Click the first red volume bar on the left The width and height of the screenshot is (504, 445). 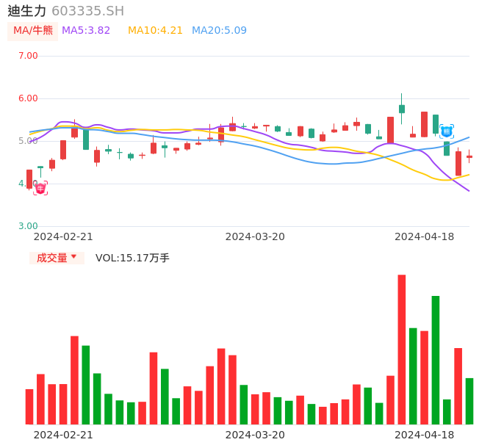point(29,406)
